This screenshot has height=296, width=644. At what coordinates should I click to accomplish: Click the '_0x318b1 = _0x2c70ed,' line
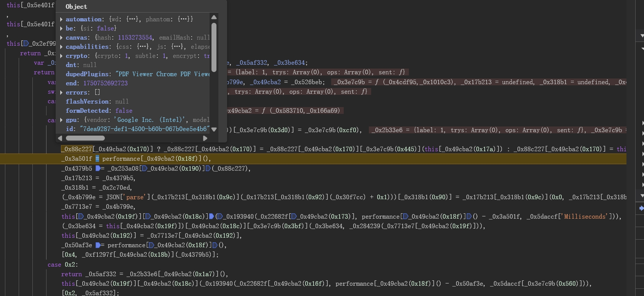[96, 187]
